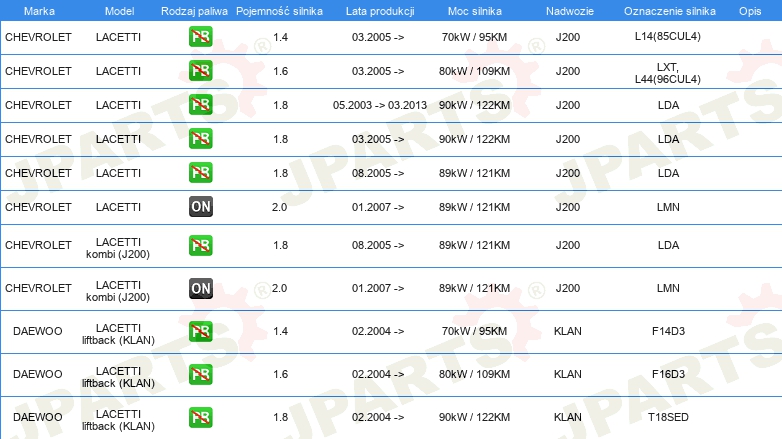Click LACETTI liftback (KLAN) in F14D3 row
The width and height of the screenshot is (782, 439).
click(118, 334)
